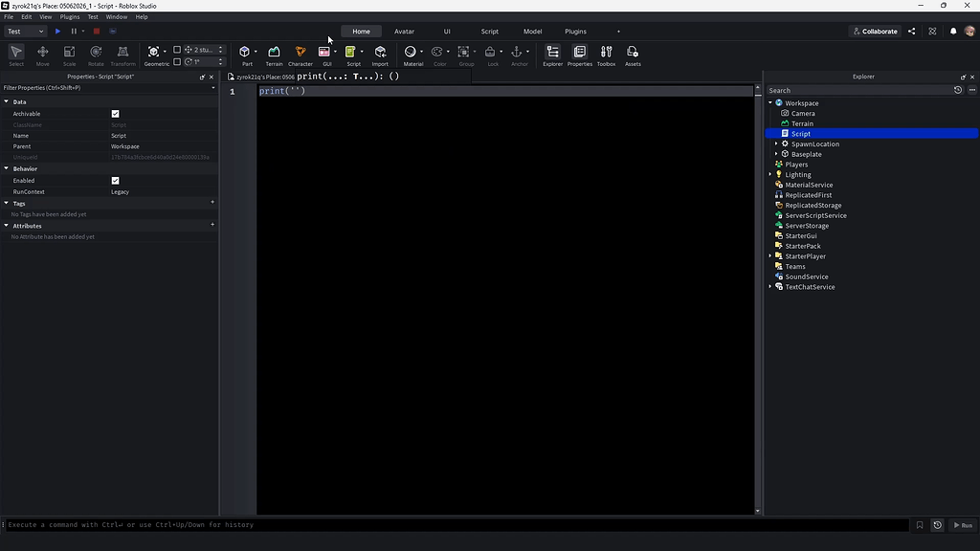Collapse the Attributes section
980x551 pixels.
click(7, 226)
